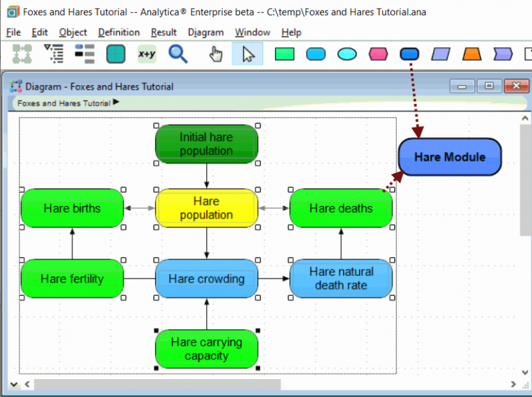The width and height of the screenshot is (532, 397).
Task: Select the orange trapezoid Constant node tool
Action: pyautogui.click(x=471, y=55)
